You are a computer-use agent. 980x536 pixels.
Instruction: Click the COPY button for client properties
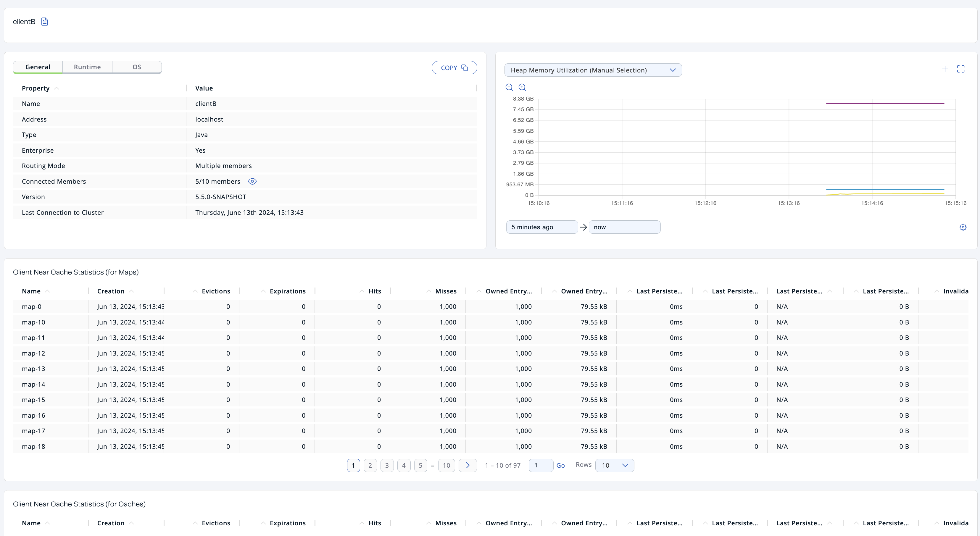pos(453,67)
